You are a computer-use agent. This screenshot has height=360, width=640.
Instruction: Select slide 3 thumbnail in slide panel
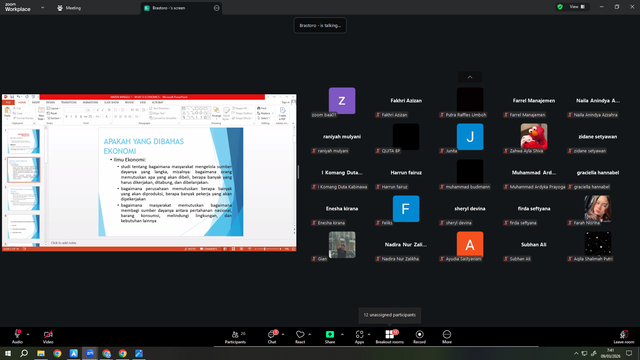coord(24,198)
